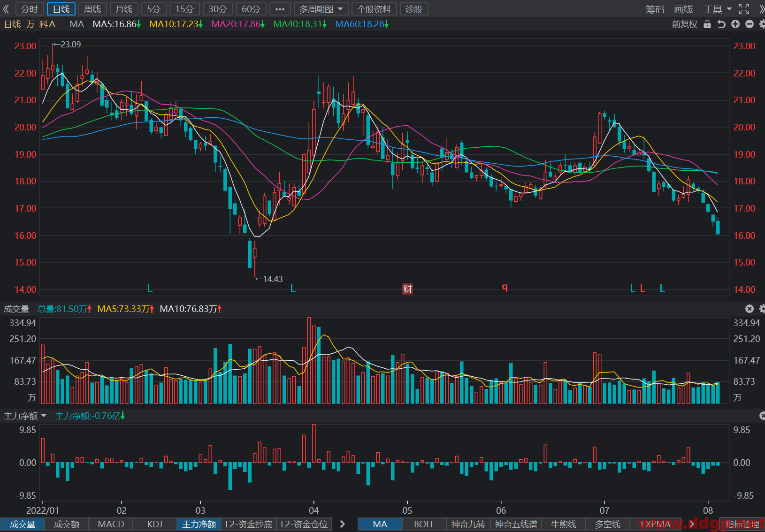This screenshot has height=532, width=765.
Task: Show 筹码 chip distribution
Action: point(655,9)
